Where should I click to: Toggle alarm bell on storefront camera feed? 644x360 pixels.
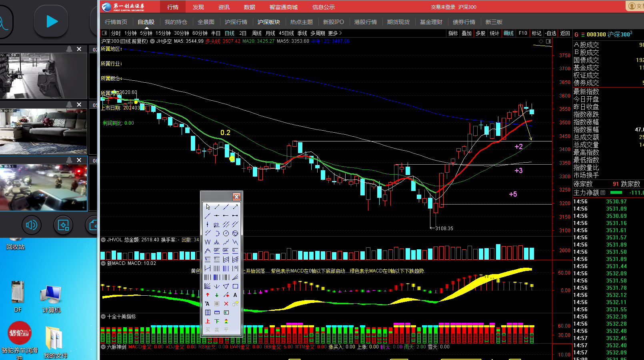click(x=69, y=49)
